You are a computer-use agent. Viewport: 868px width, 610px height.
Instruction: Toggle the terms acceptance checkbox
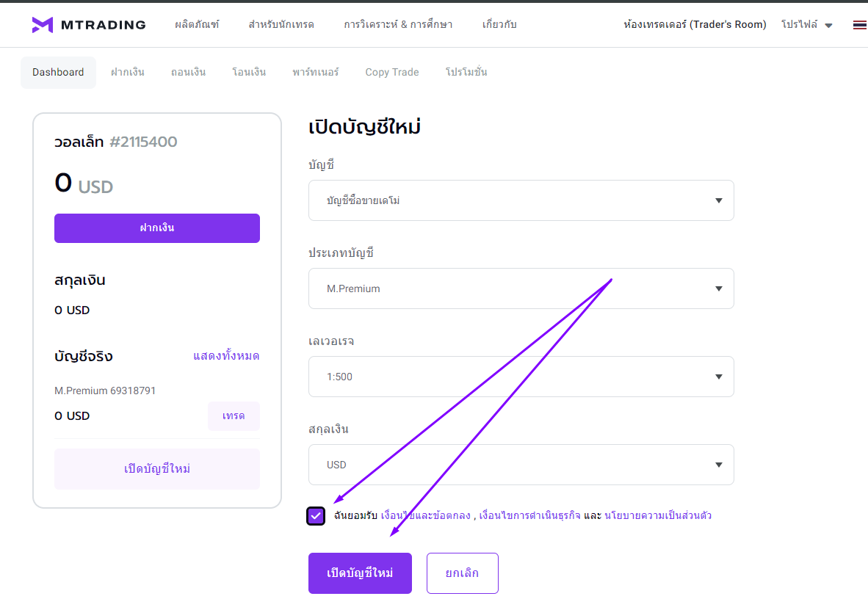pos(316,516)
